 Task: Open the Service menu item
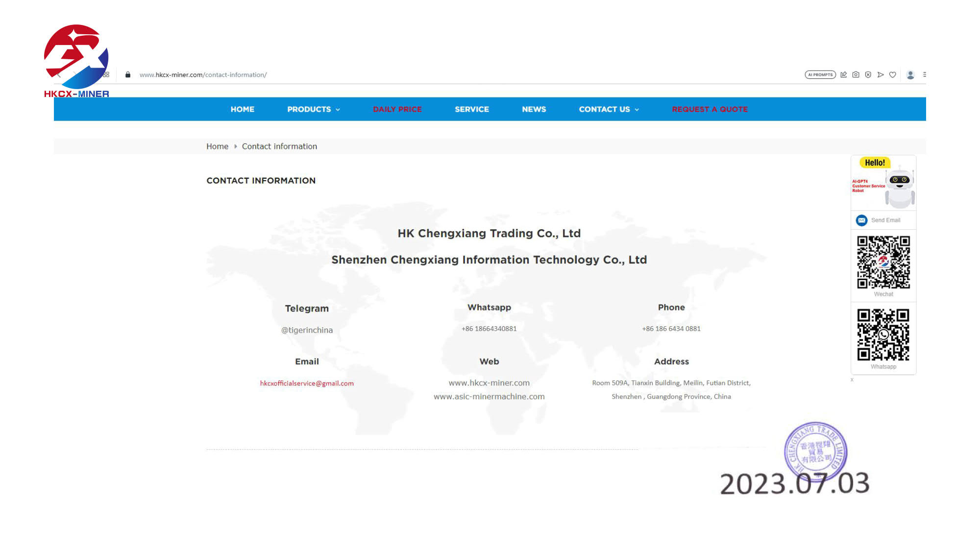click(x=471, y=109)
